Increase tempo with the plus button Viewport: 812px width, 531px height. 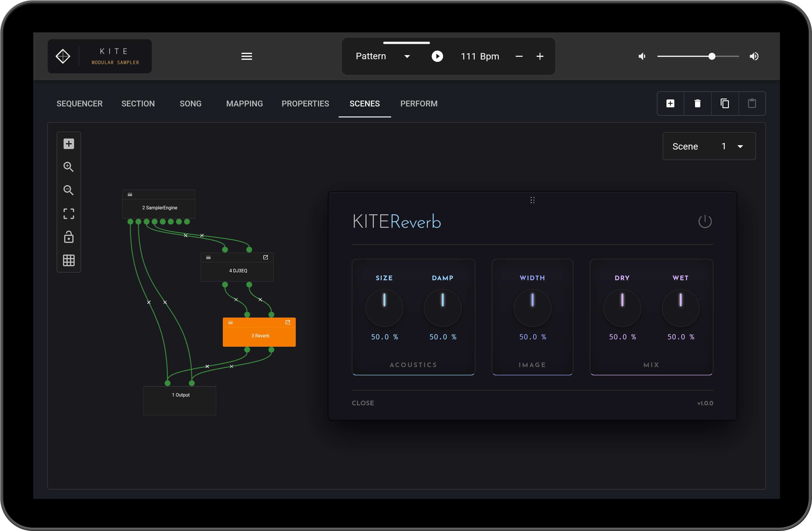click(540, 56)
